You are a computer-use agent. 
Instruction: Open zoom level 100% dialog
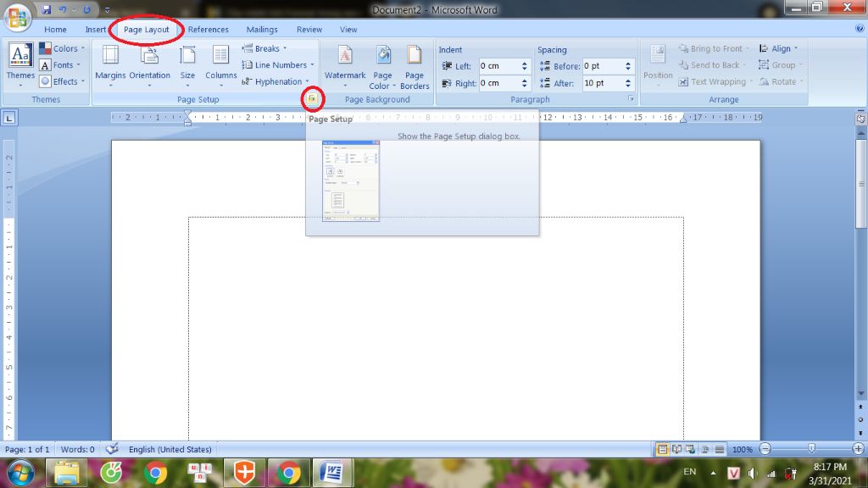[x=743, y=449]
